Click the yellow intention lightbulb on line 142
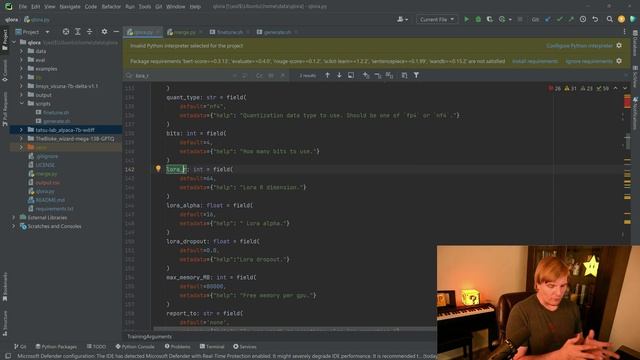Image resolution: width=640 pixels, height=360 pixels. tap(158, 169)
